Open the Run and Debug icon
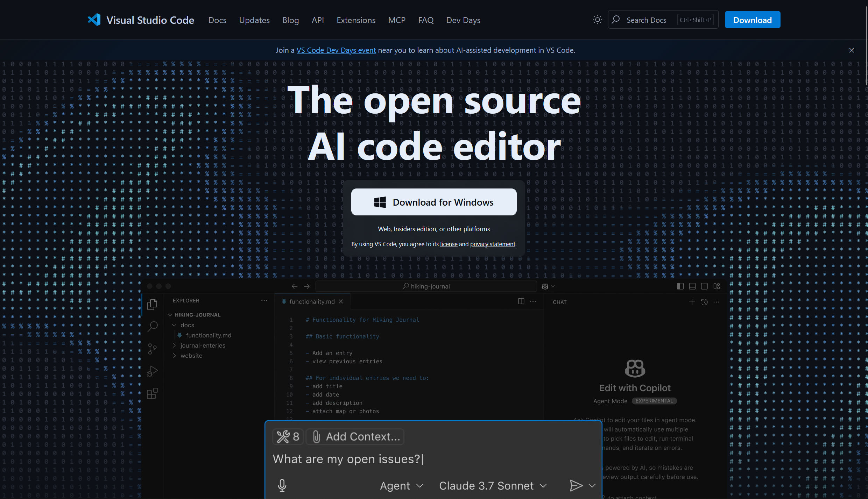The image size is (868, 499). (x=153, y=371)
